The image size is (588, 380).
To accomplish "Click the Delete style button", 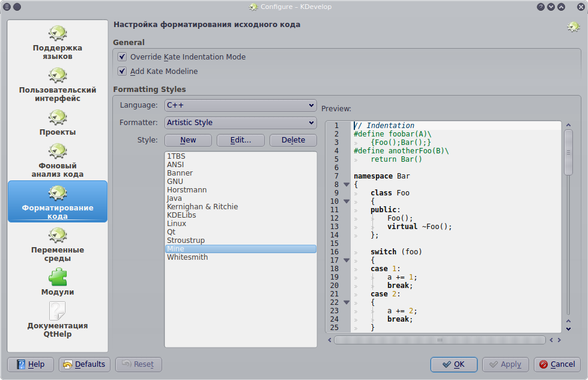I will tap(293, 140).
